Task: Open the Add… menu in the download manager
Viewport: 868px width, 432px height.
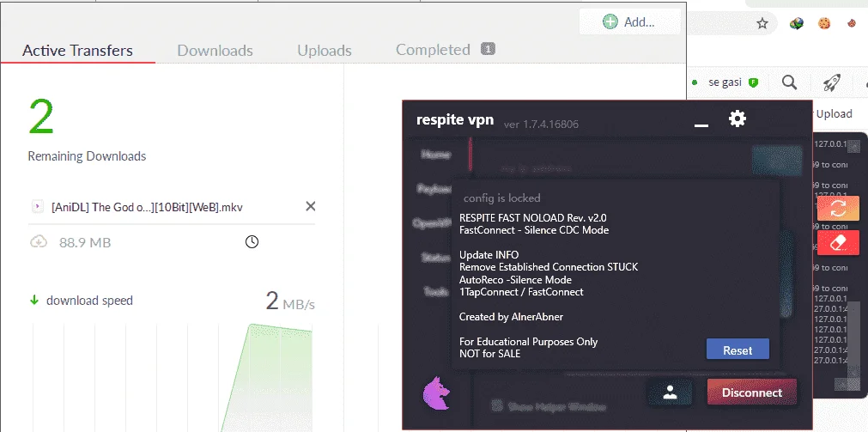Action: [629, 22]
